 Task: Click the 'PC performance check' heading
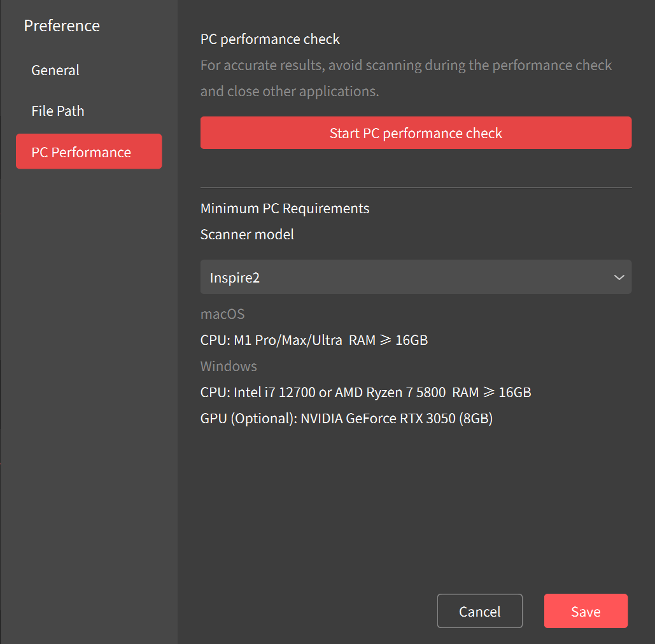pyautogui.click(x=270, y=39)
